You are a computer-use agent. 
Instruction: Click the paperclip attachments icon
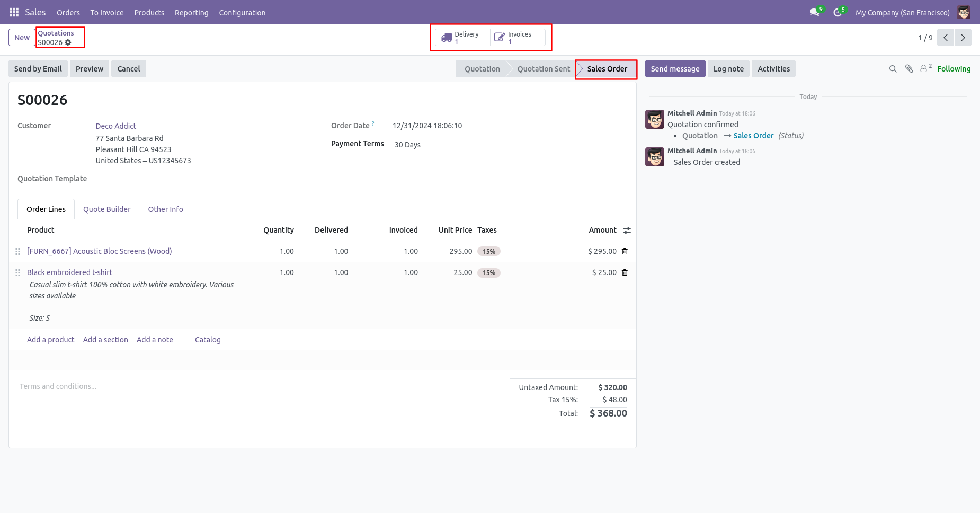point(909,69)
